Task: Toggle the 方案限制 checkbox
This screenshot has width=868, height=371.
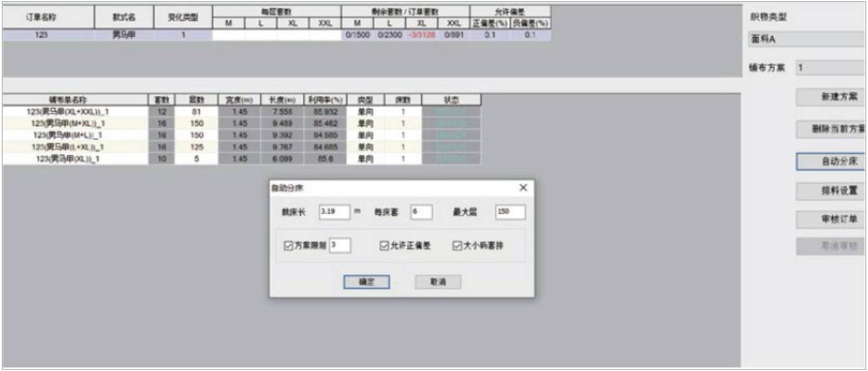Action: pos(289,246)
